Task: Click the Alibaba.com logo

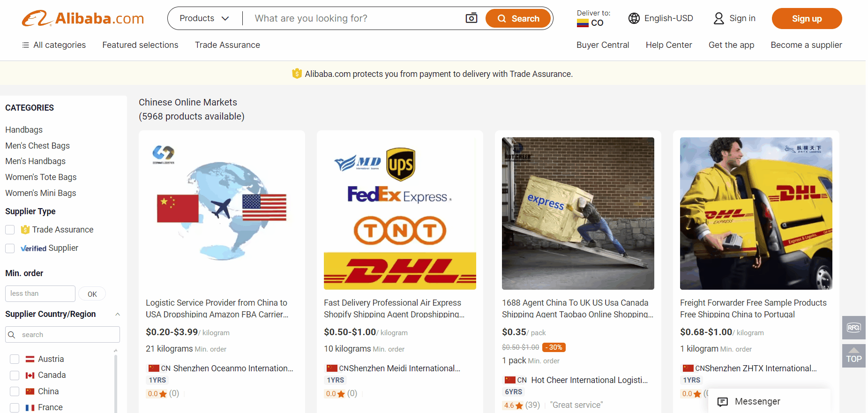Action: tap(83, 19)
